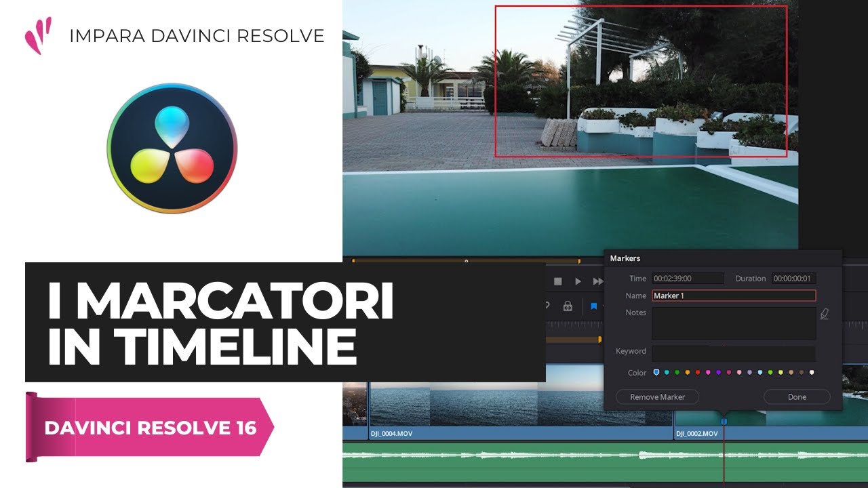This screenshot has height=488, width=868.
Task: Click the Play button in transport controls
Action: (x=578, y=281)
